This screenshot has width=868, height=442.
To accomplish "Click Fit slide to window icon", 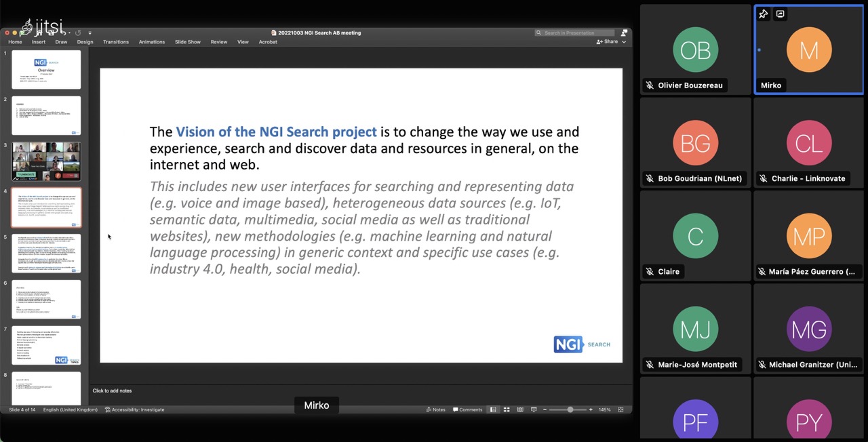I will (x=620, y=409).
